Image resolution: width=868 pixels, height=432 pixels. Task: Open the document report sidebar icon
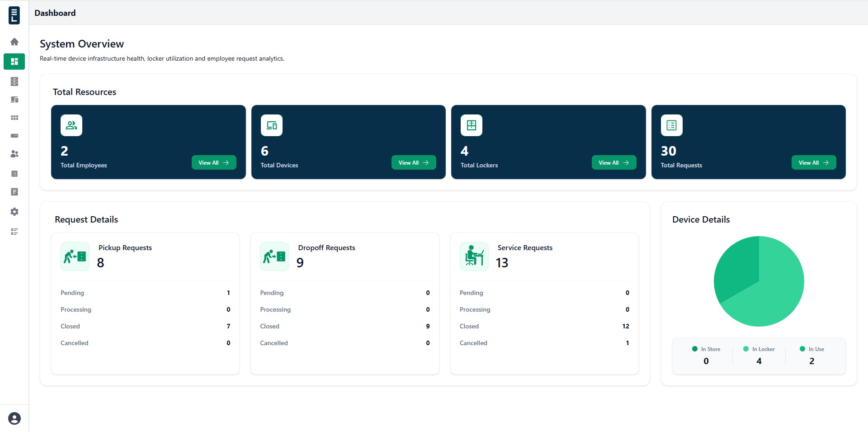[x=14, y=192]
